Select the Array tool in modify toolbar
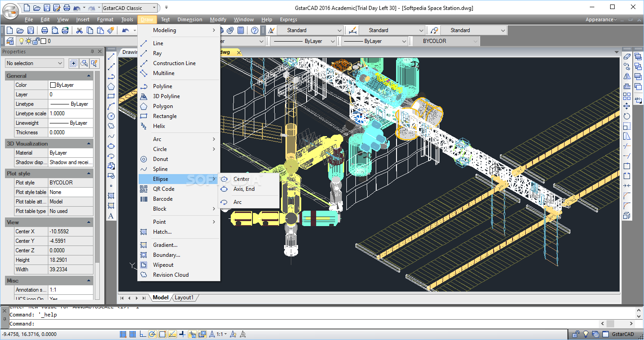Screen dimensions: 644x340 point(627,96)
